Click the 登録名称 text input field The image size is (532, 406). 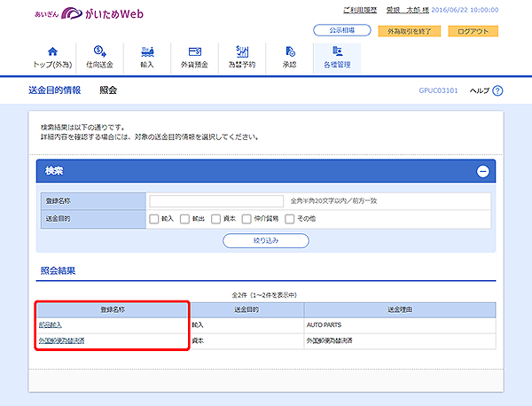tap(216, 201)
